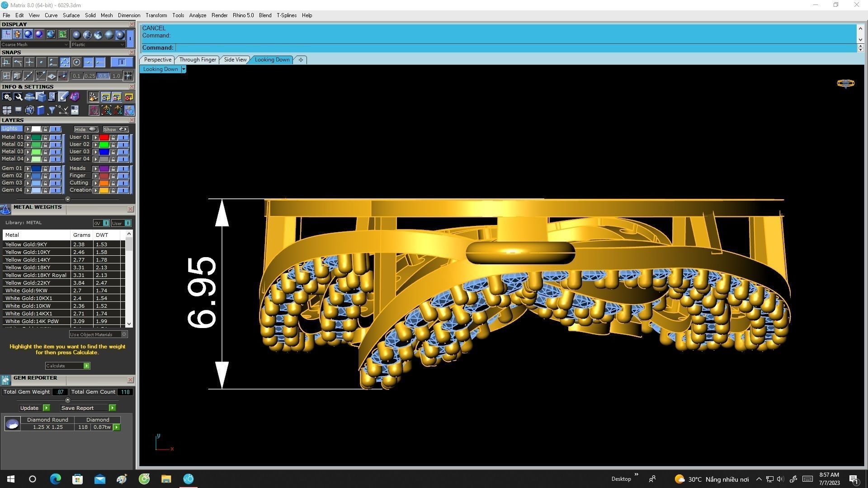
Task: Click the grid snap icon beside 1.0
Action: pos(128,76)
